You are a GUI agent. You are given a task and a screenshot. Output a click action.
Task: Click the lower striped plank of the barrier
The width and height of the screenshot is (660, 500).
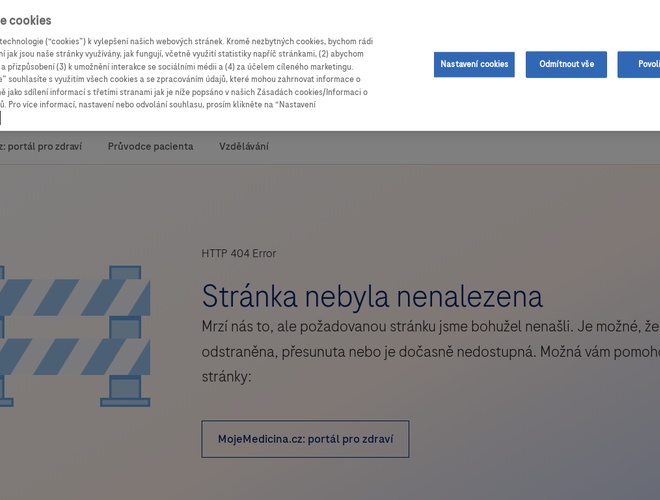pos(75,357)
